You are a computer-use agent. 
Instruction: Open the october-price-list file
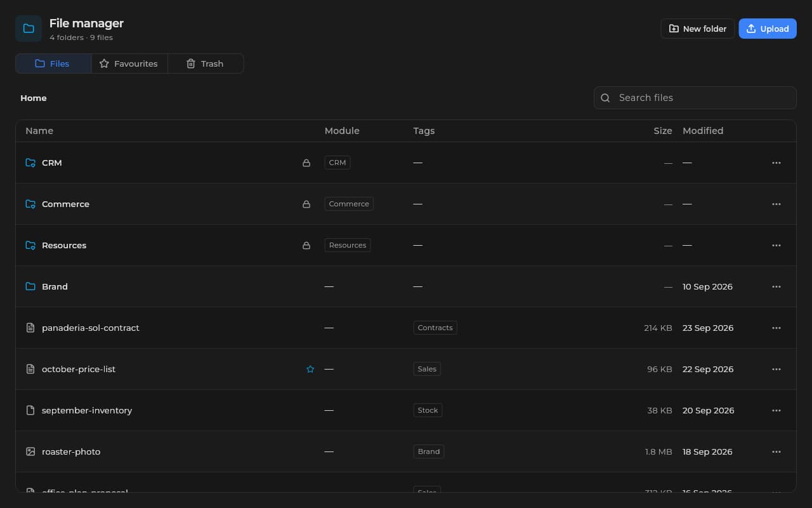(79, 369)
